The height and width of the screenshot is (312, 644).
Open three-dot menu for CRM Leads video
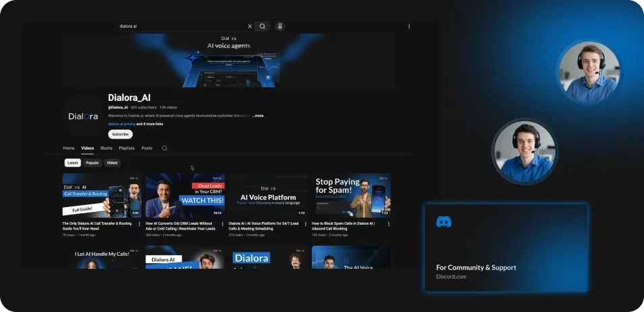point(223,224)
